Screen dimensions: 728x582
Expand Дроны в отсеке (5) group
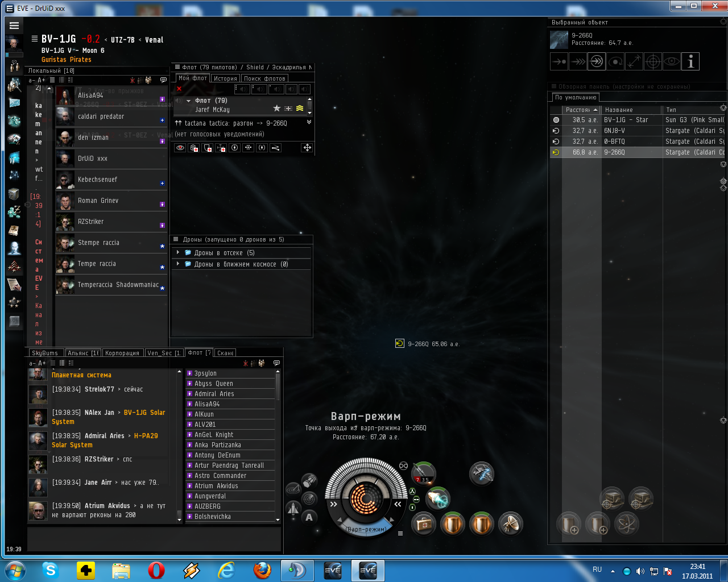[178, 252]
